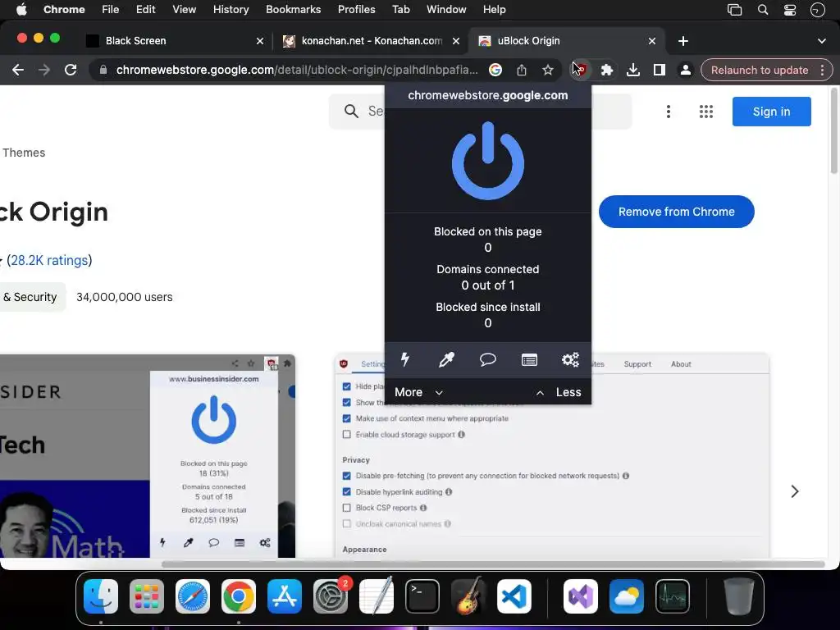Open Control Center in menu bar
Viewport: 840px width, 630px height.
pos(790,10)
